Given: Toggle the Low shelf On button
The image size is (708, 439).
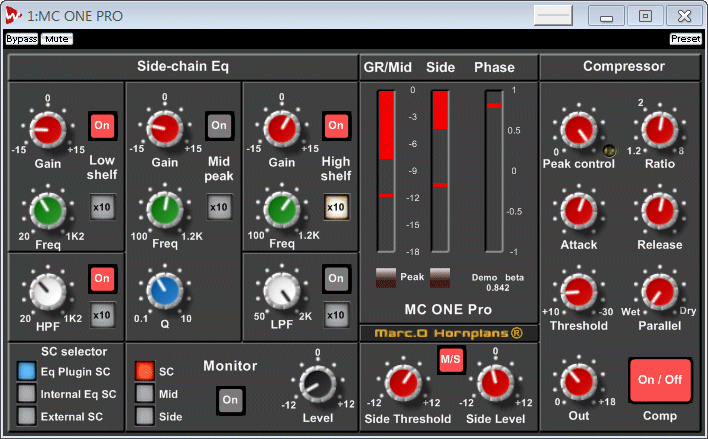Looking at the screenshot, I should click(102, 126).
